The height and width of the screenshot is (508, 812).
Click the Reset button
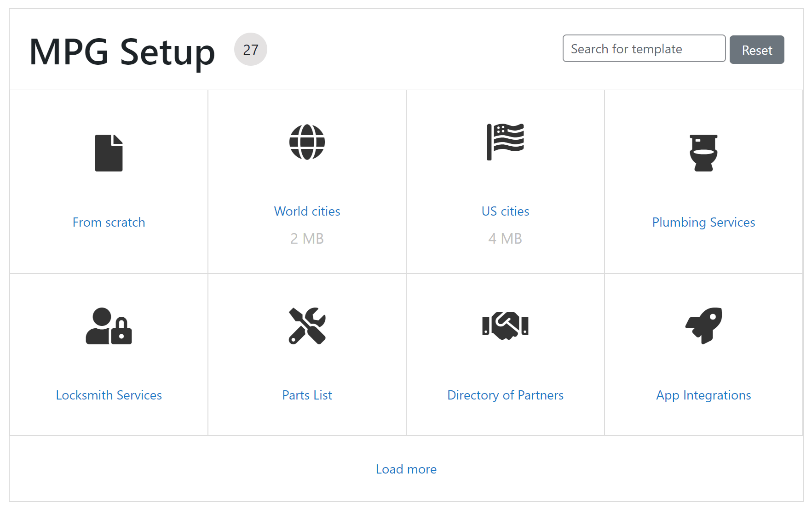(x=757, y=50)
